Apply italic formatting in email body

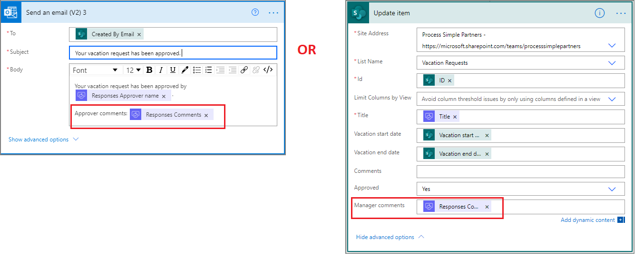tap(161, 70)
